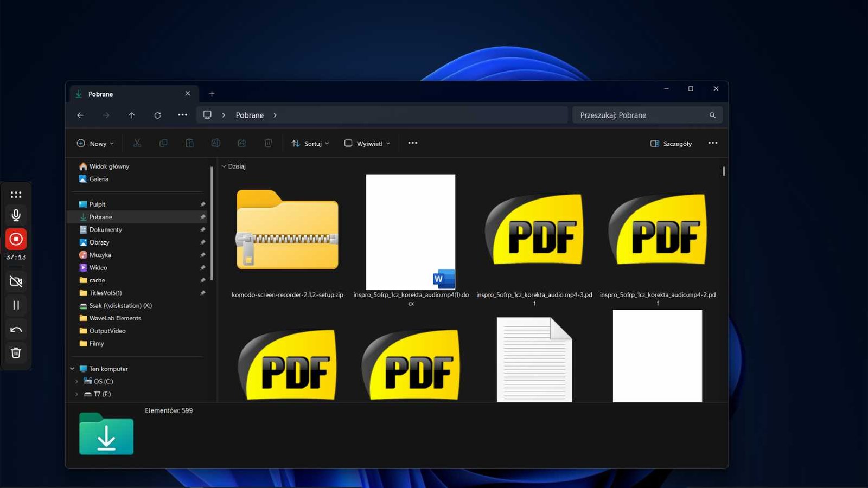Click the file list vertical scrollbar
868x488 pixels.
point(724,171)
